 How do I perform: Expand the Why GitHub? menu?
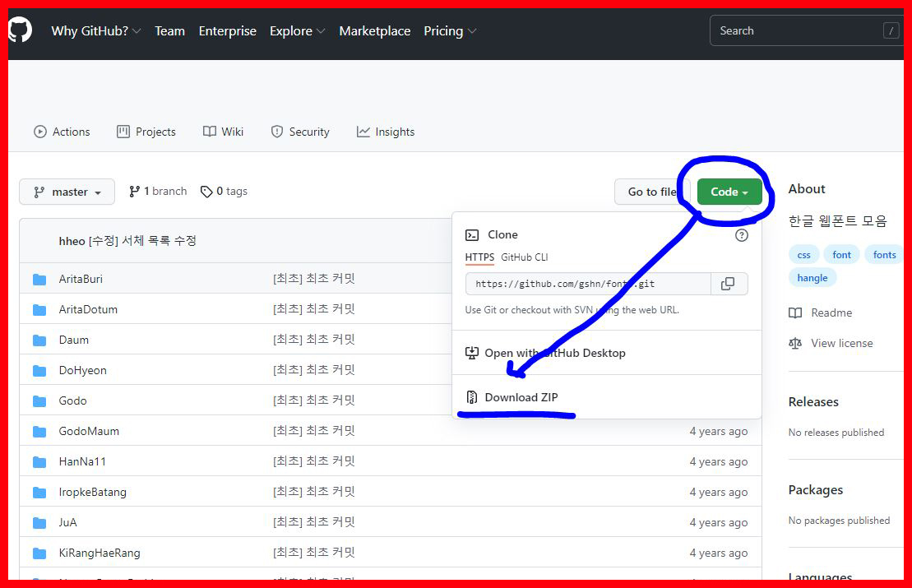(96, 30)
